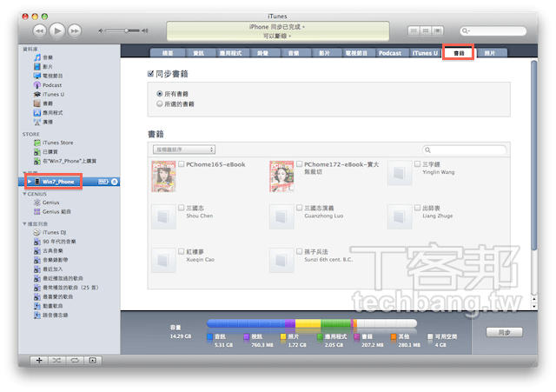556x392 pixels.
Task: Switch to list view button
Action: (414, 31)
